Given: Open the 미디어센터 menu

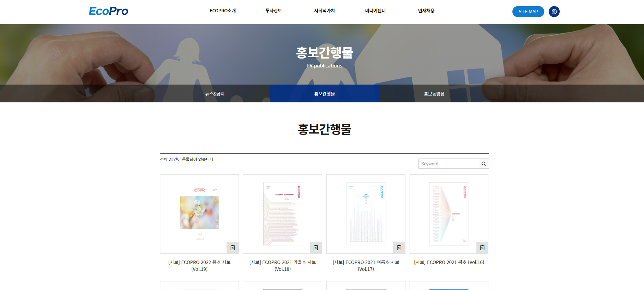Looking at the screenshot, I should [375, 11].
